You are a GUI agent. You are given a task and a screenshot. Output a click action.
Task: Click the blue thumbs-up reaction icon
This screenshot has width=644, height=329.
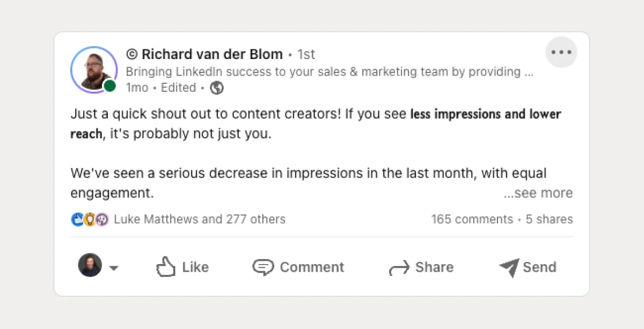[x=77, y=219]
